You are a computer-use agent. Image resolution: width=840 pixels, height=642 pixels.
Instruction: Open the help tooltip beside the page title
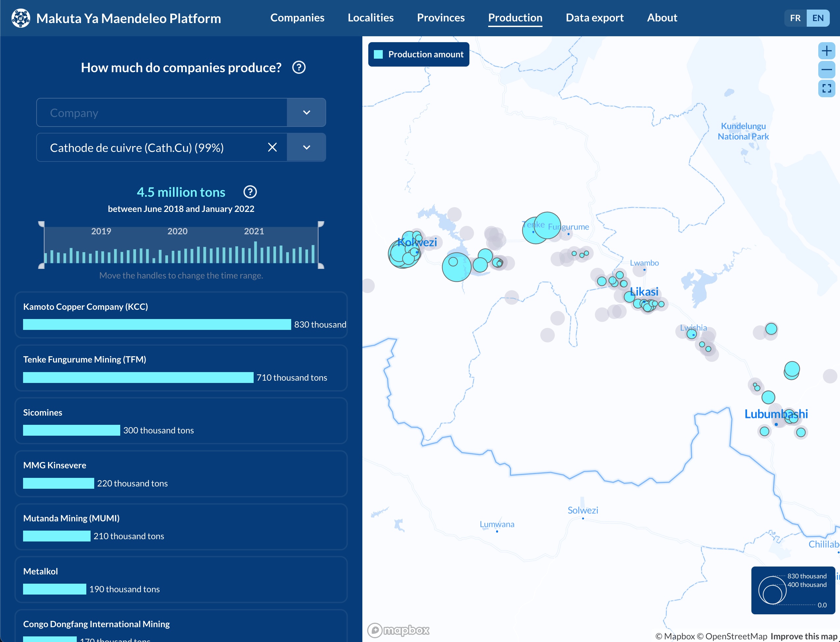(299, 67)
